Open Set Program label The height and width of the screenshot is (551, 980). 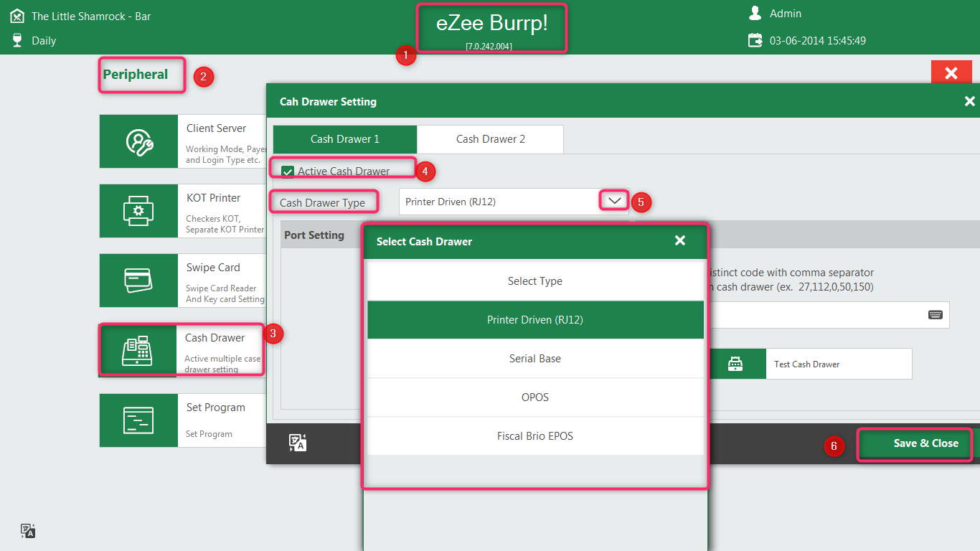pyautogui.click(x=216, y=408)
